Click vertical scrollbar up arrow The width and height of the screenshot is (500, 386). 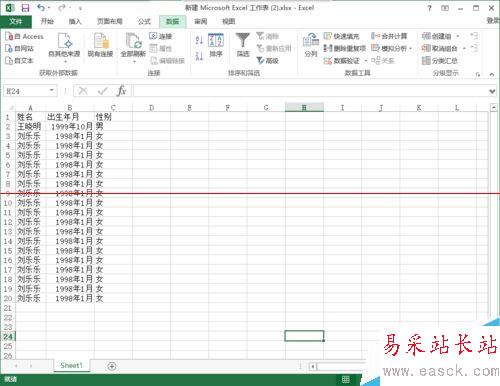coord(494,107)
